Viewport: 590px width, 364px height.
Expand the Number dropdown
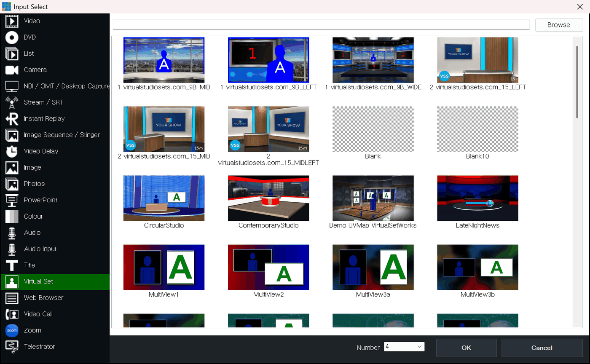[404, 347]
